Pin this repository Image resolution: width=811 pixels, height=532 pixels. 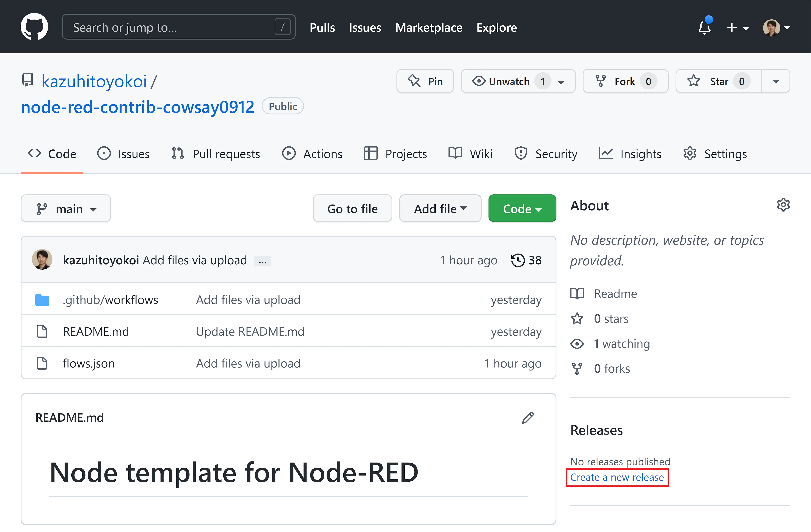(x=425, y=81)
